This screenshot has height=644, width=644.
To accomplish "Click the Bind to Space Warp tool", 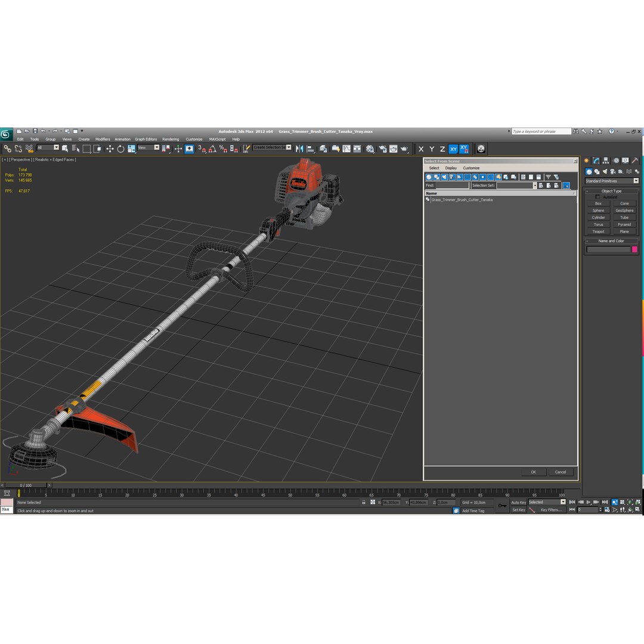I will (x=29, y=148).
